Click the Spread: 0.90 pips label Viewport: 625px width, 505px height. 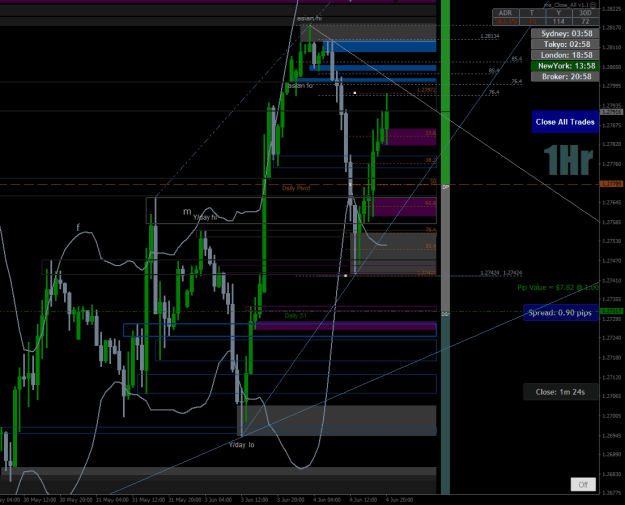pyautogui.click(x=560, y=313)
